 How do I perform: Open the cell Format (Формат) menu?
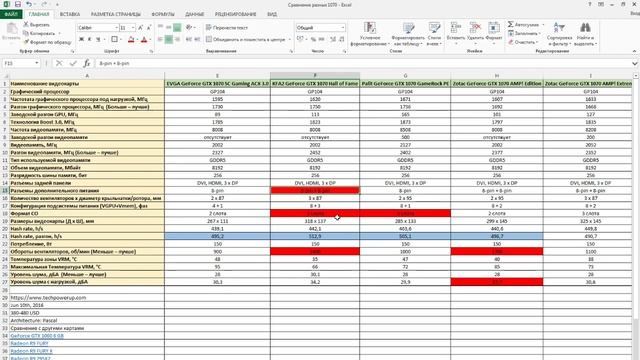tap(494, 32)
